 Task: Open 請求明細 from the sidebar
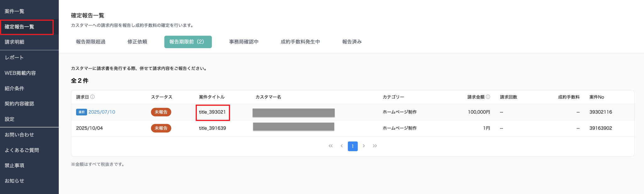tap(14, 42)
